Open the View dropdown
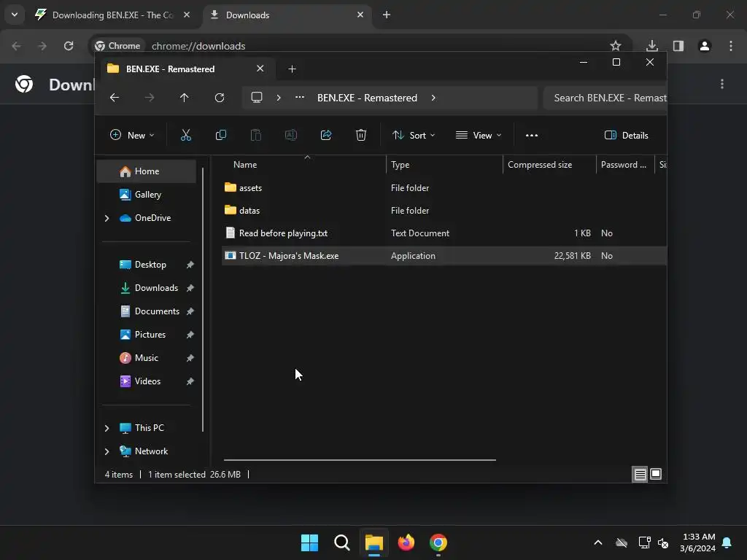 click(479, 135)
